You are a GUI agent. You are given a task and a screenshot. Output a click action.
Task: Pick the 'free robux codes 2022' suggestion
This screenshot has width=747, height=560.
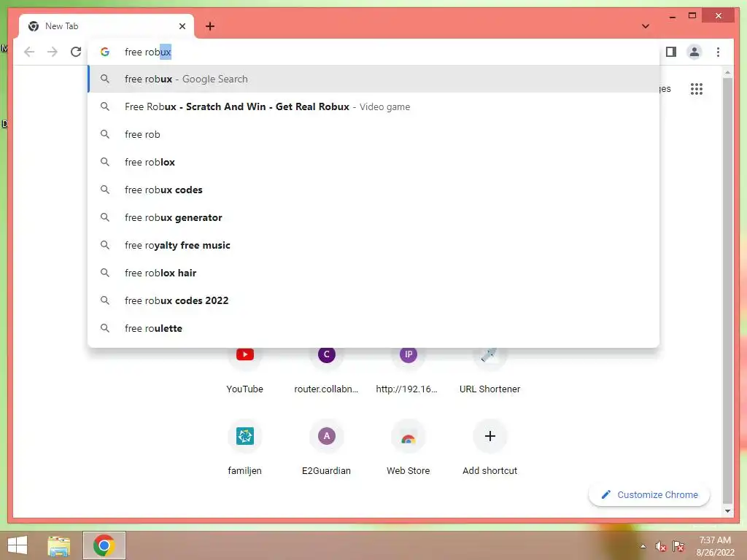[374, 300]
